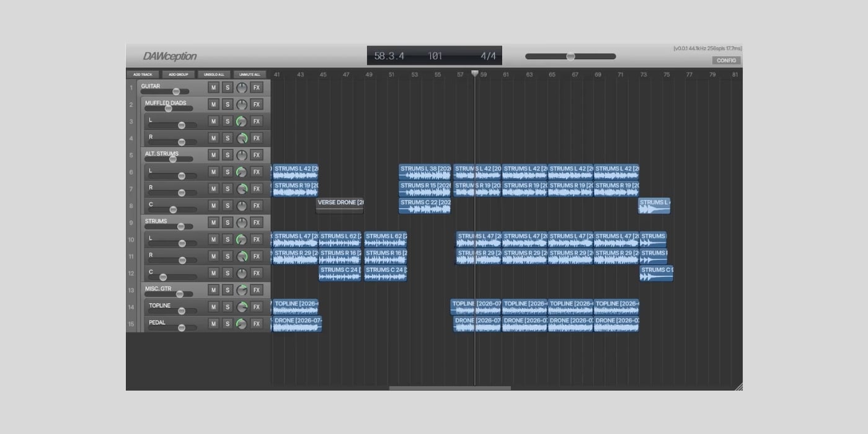Click the ADD TRACK button

pos(143,74)
